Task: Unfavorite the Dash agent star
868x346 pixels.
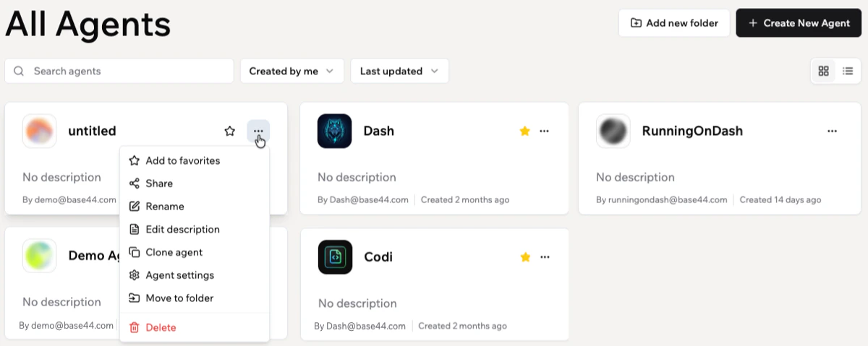Action: click(x=525, y=131)
